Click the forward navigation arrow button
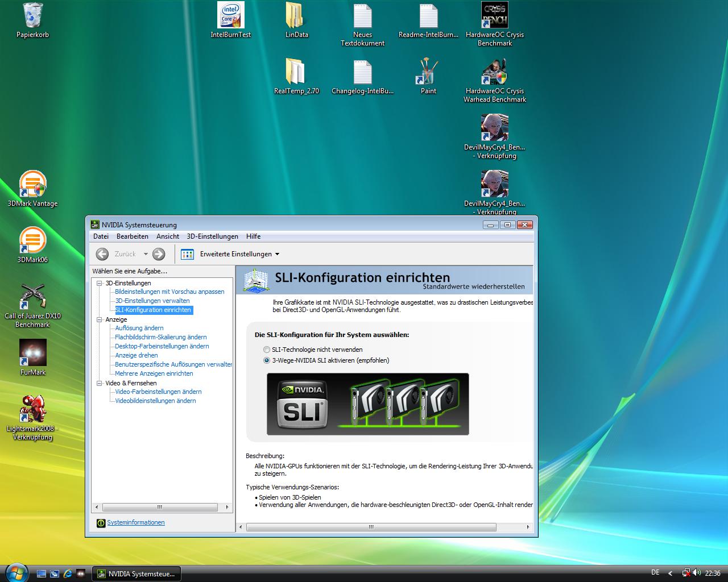The width and height of the screenshot is (728, 582). (x=159, y=254)
